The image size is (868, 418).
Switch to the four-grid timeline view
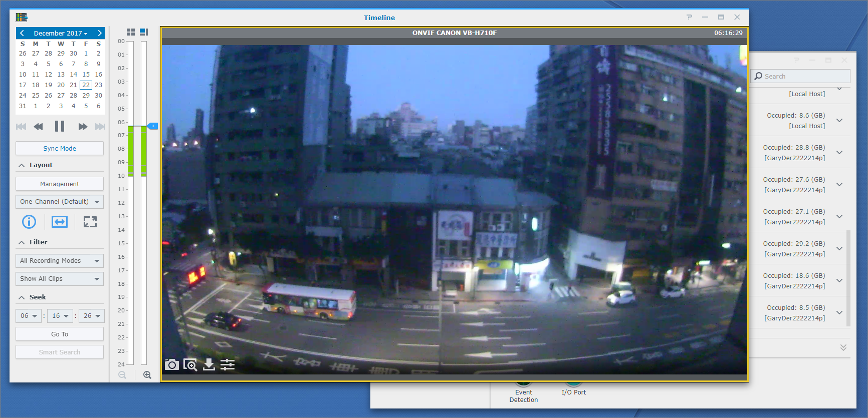pos(131,32)
